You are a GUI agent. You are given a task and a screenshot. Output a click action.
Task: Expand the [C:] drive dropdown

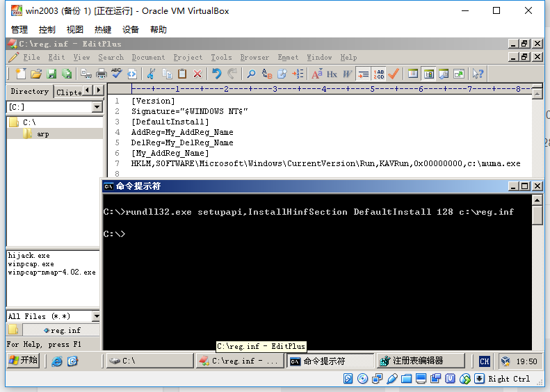click(97, 107)
